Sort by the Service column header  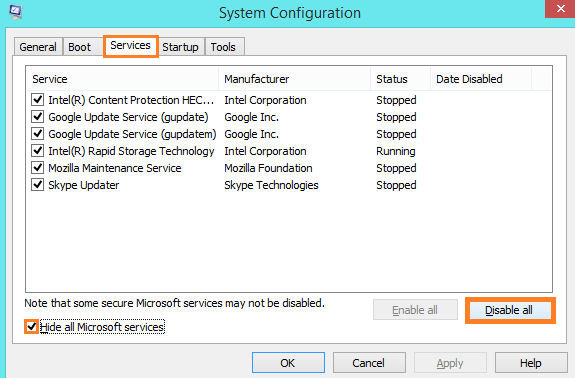pyautogui.click(x=122, y=78)
